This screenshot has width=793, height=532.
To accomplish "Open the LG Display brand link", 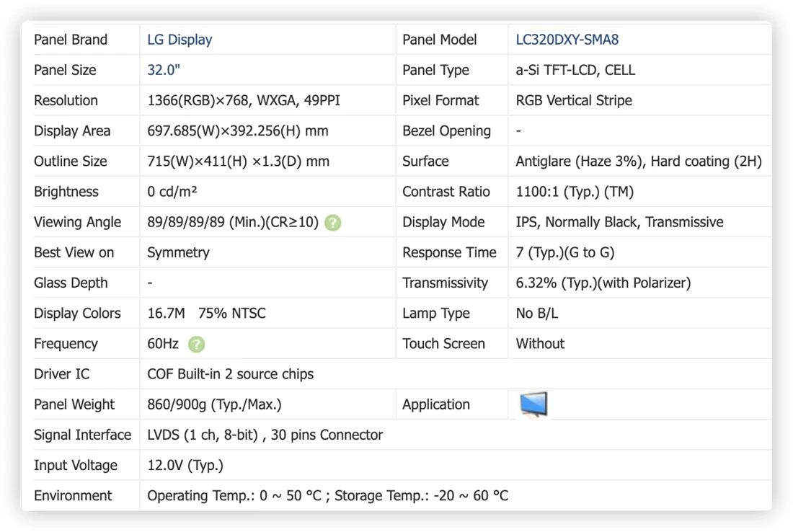I will [180, 40].
